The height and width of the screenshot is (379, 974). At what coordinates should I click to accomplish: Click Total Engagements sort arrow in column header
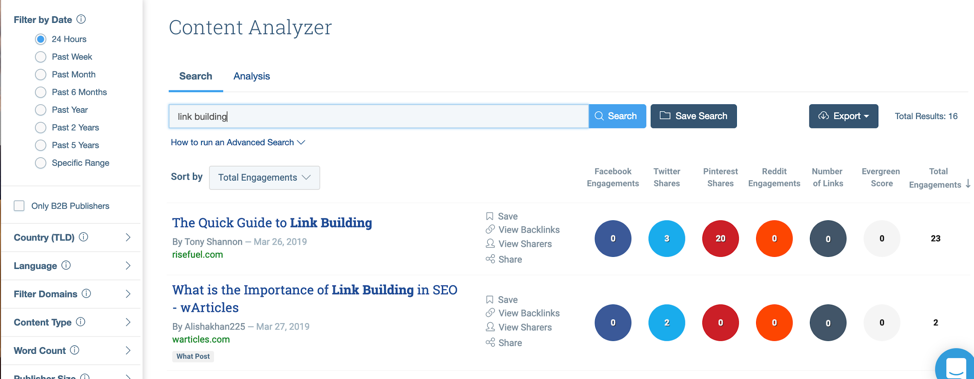pyautogui.click(x=968, y=185)
